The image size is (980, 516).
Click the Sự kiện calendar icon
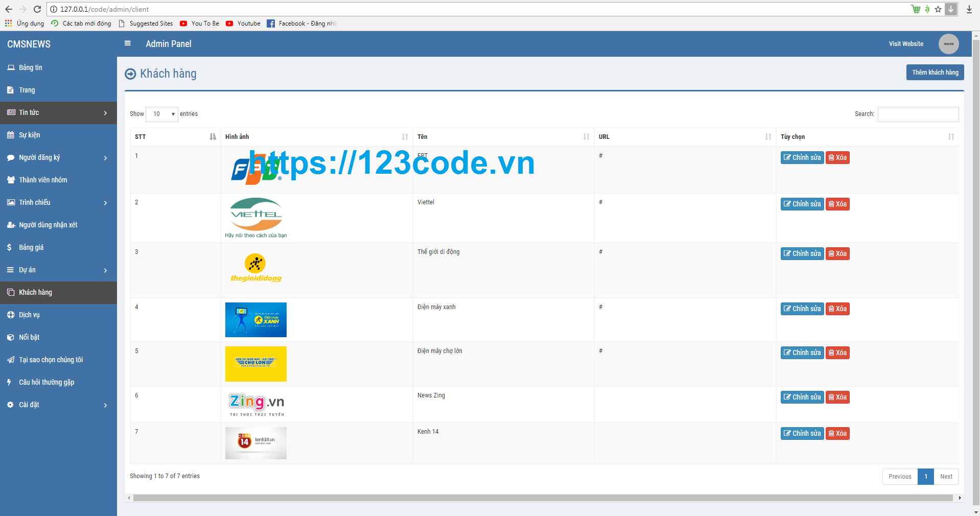pos(11,134)
